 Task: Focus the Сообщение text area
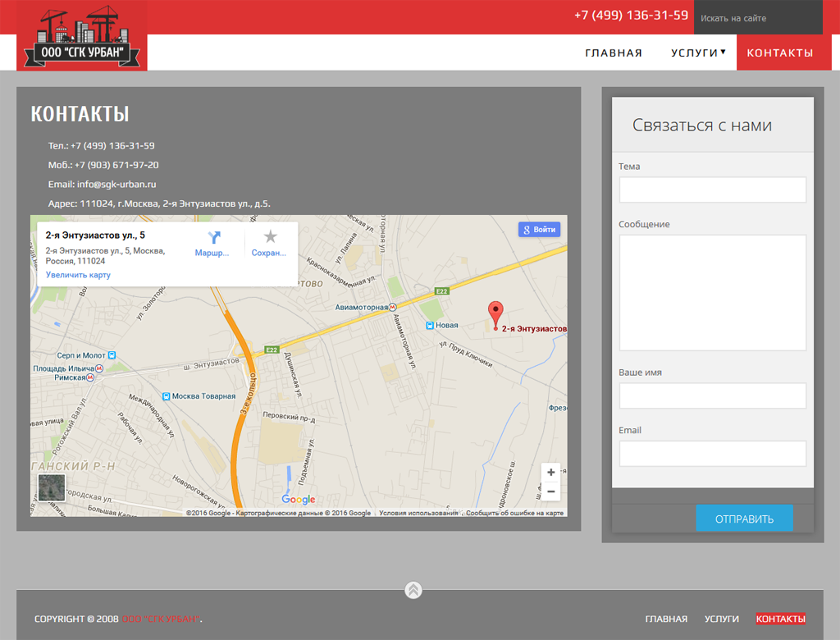pos(713,293)
